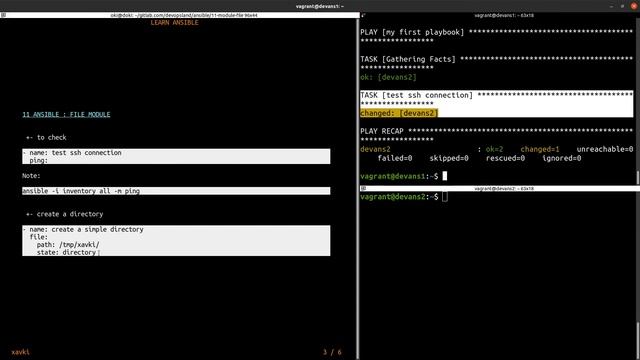Click the 'unreachable=0' recap value
The width and height of the screenshot is (640, 360).
[604, 149]
